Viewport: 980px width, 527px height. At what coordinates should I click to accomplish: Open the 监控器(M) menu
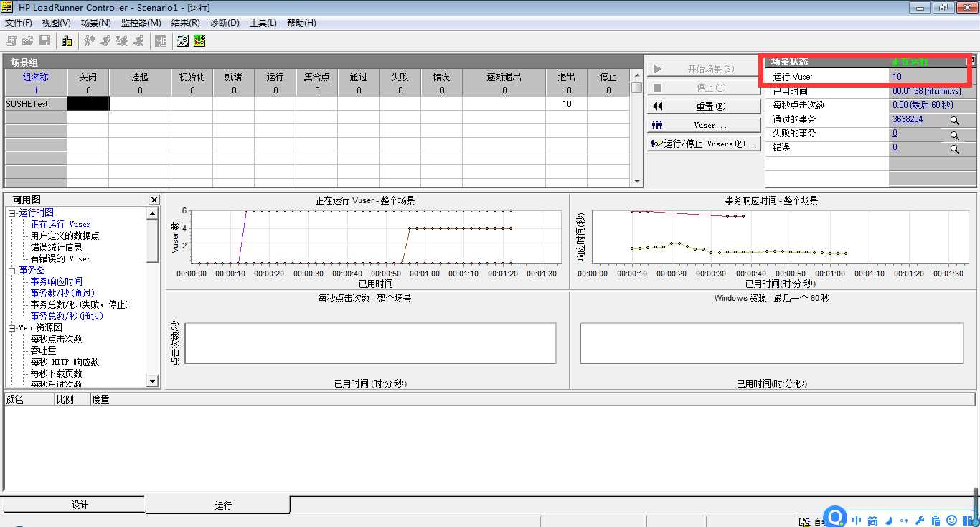point(141,23)
